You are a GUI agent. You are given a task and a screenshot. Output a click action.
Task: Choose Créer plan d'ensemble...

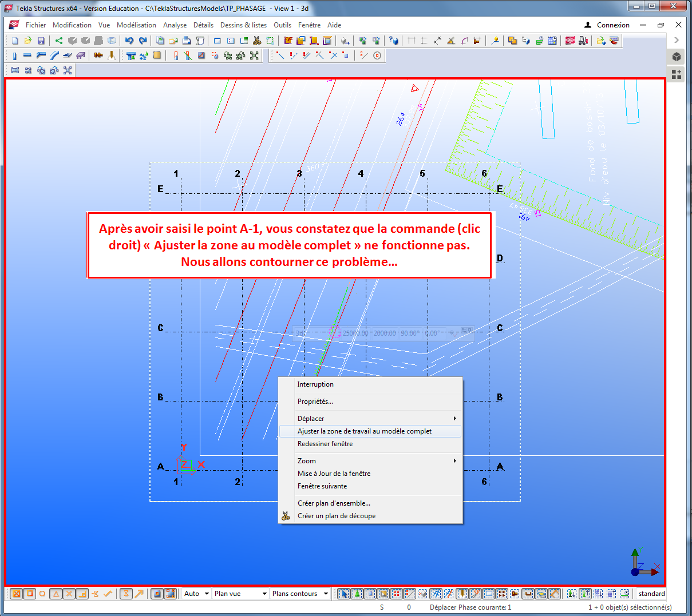370,503
